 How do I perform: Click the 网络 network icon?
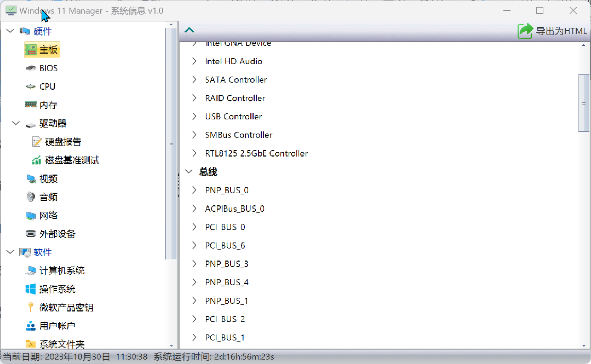click(x=31, y=216)
